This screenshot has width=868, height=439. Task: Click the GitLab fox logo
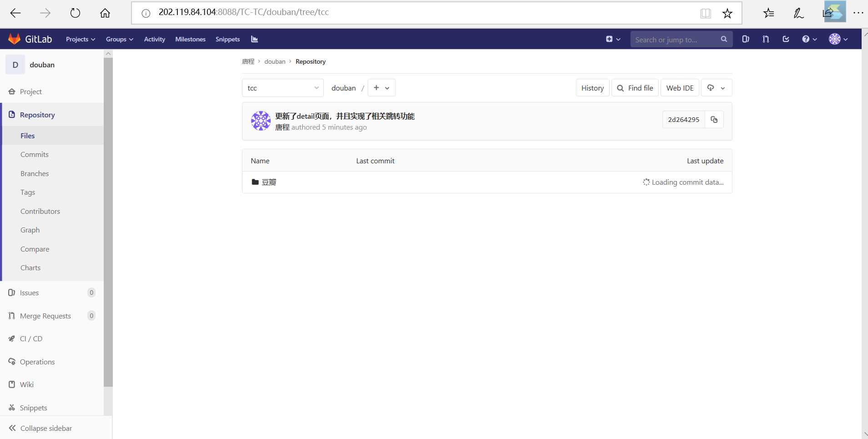[14, 39]
